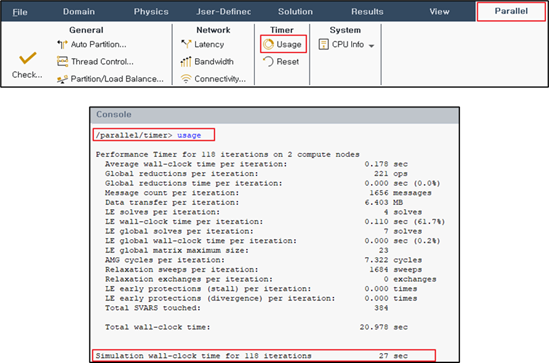The height and width of the screenshot is (363, 550).
Task: Click the timer Reset icon
Action: pyautogui.click(x=268, y=62)
